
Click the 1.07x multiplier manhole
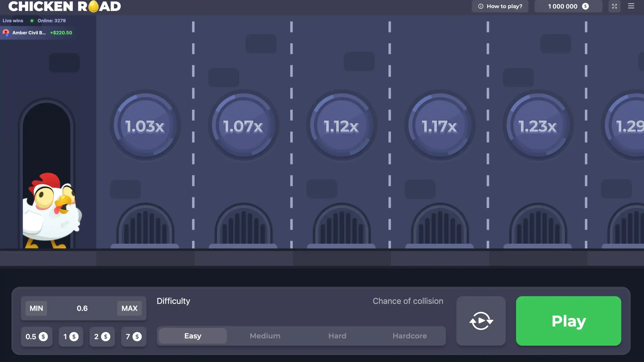[243, 126]
